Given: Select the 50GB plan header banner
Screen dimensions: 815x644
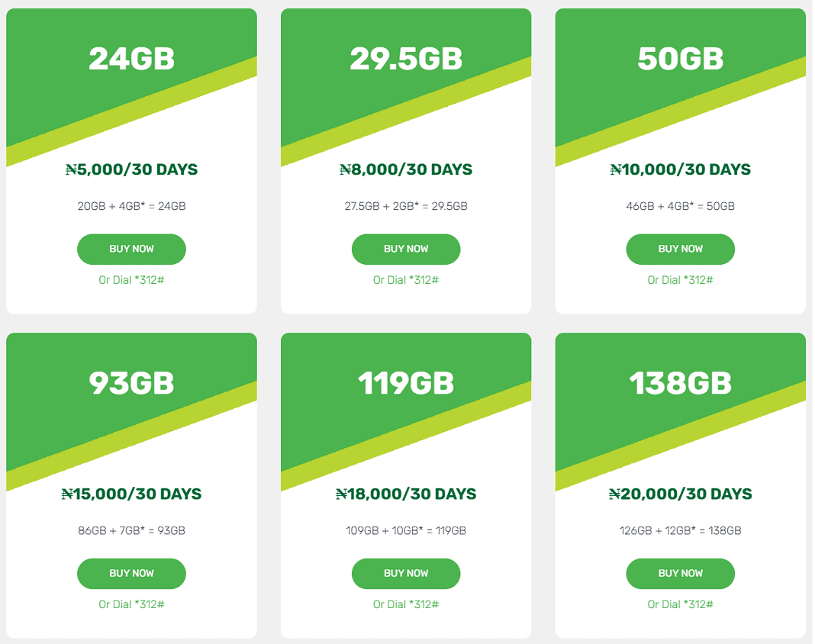Looking at the screenshot, I should [680, 57].
